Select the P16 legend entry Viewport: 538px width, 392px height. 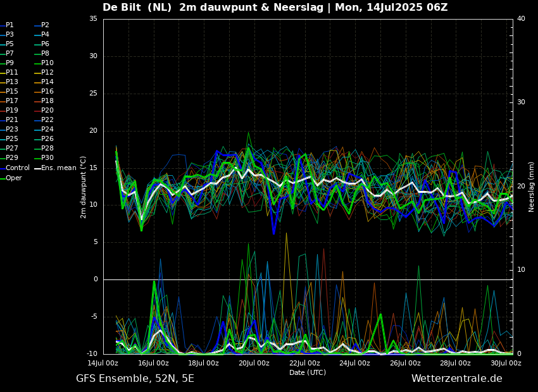(x=44, y=92)
